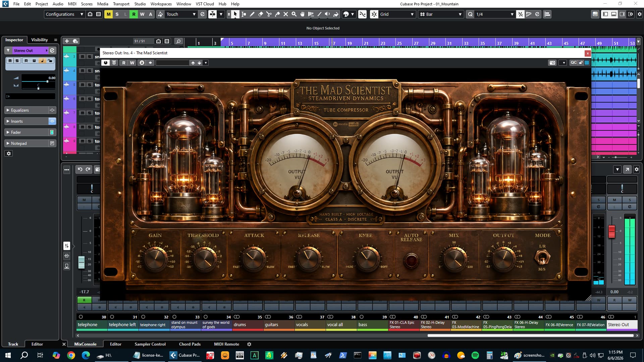The height and width of the screenshot is (362, 644).
Task: Open the 1/4 quantize preset dropdown
Action: tap(495, 14)
